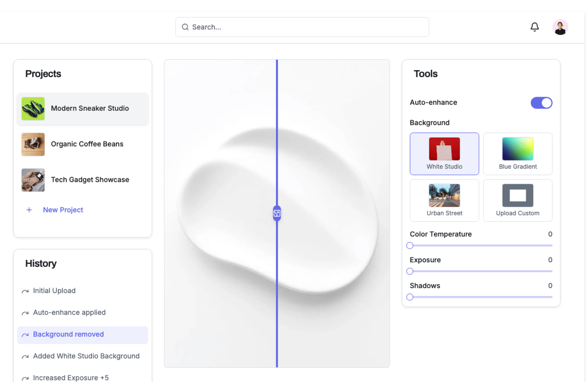Click the Initial Upload history arrow icon
This screenshot has height=382, width=588.
[25, 291]
